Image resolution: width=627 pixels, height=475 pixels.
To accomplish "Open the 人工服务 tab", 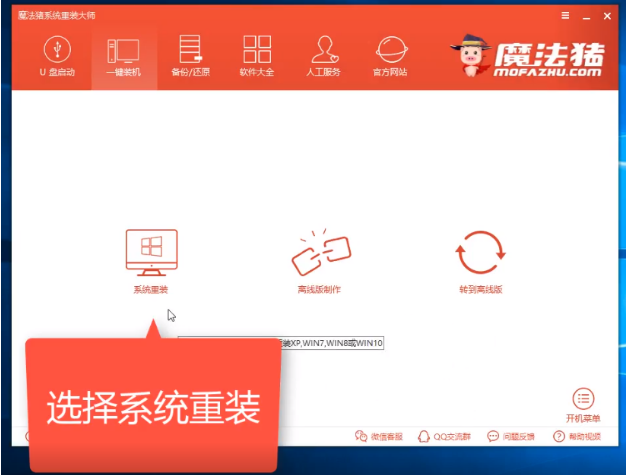I will point(324,56).
